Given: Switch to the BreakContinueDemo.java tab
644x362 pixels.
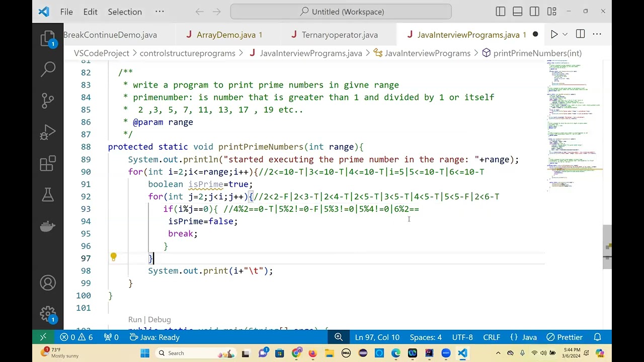Looking at the screenshot, I should coord(110,35).
